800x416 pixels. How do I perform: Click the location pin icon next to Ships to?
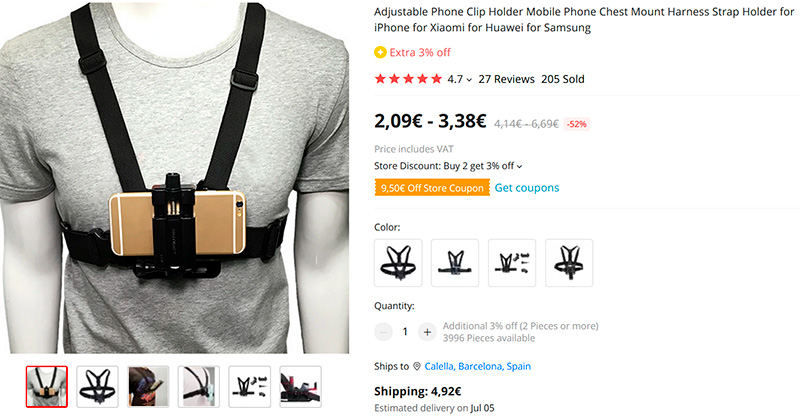pos(417,366)
